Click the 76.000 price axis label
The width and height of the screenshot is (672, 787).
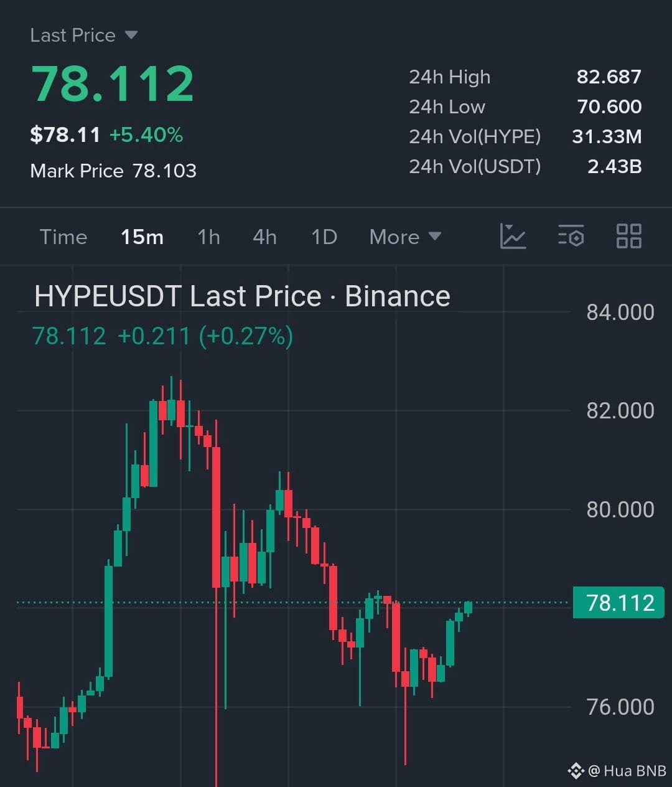(620, 707)
